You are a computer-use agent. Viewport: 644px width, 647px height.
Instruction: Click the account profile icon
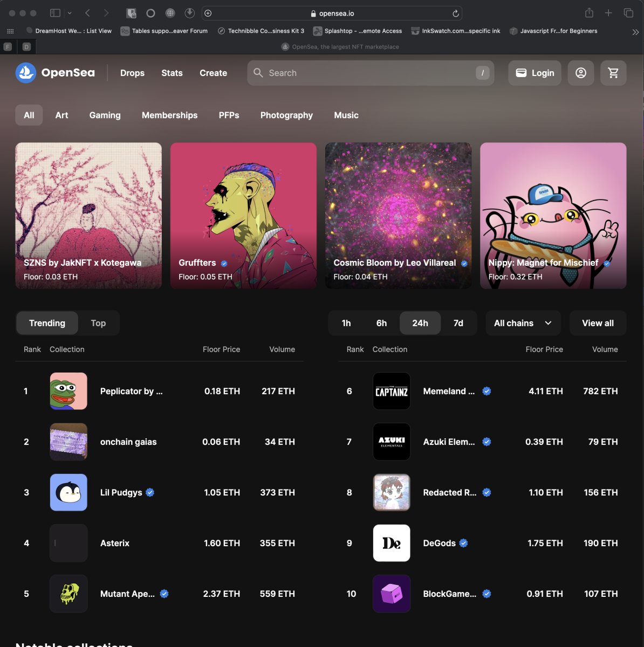pyautogui.click(x=580, y=73)
